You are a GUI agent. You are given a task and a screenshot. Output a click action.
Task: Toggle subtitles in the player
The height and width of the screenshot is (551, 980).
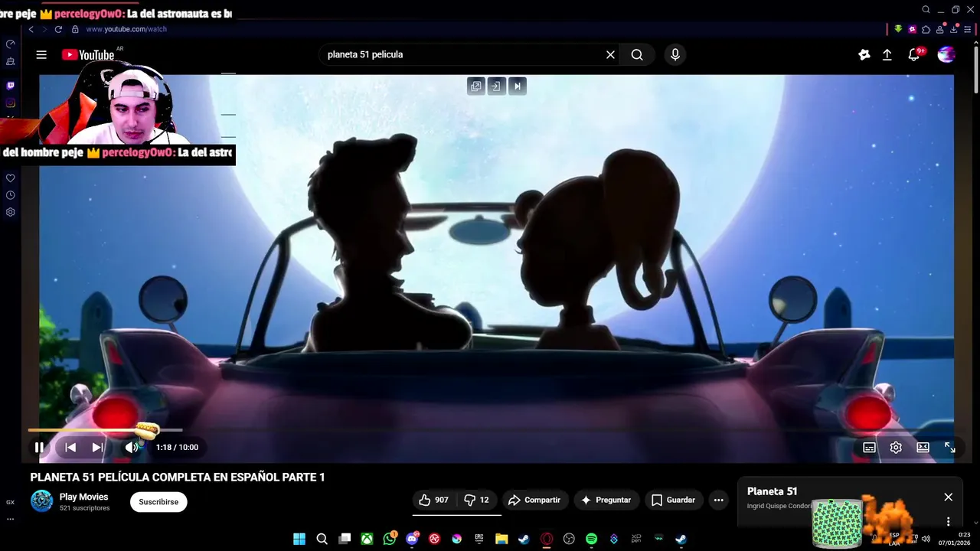[869, 448]
